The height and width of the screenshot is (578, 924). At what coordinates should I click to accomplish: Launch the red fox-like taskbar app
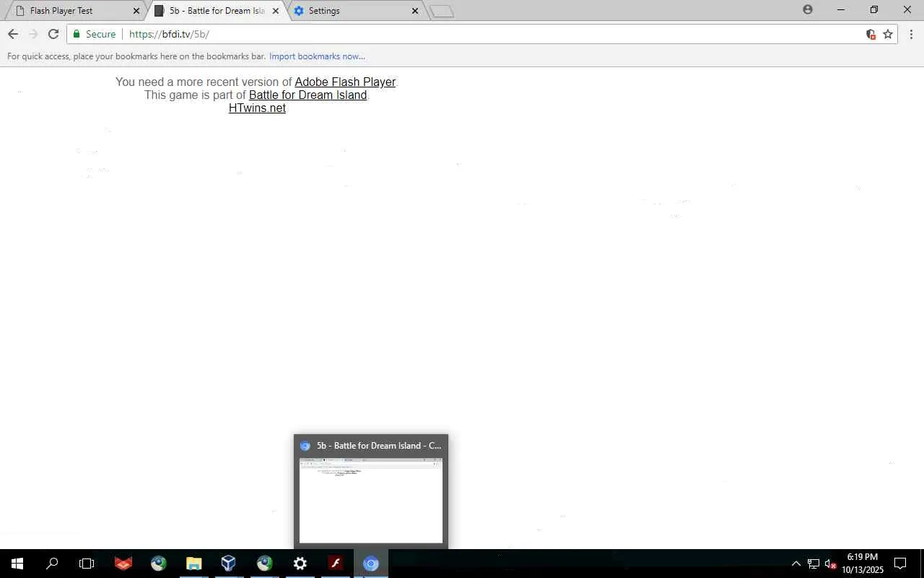[123, 564]
